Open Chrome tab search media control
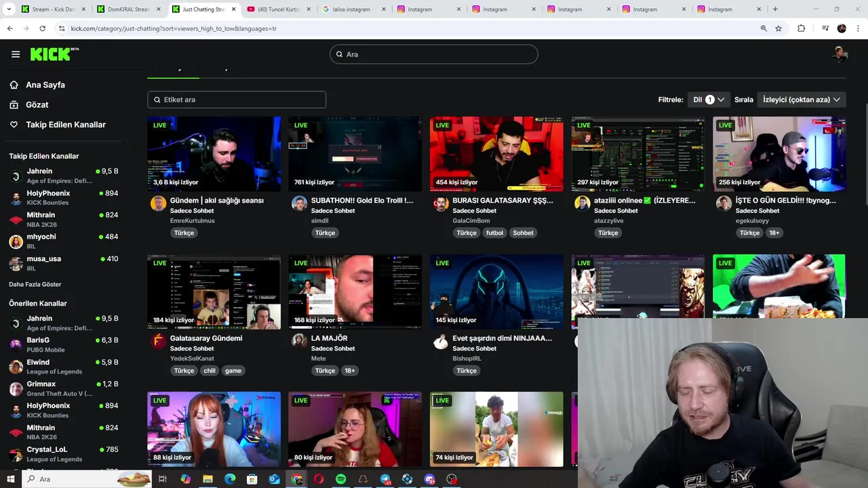Screen dimensions: 868x488 pyautogui.click(x=825, y=28)
